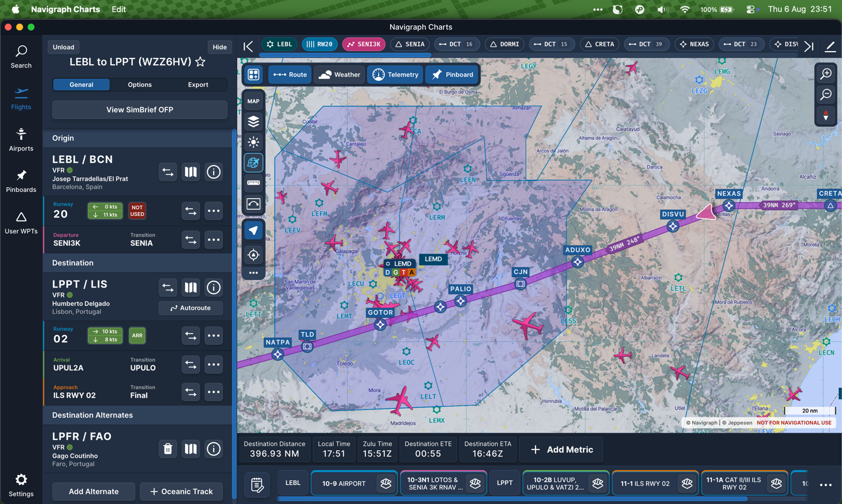Toggle the brightness day/night map mode
The image size is (842, 504).
click(253, 142)
